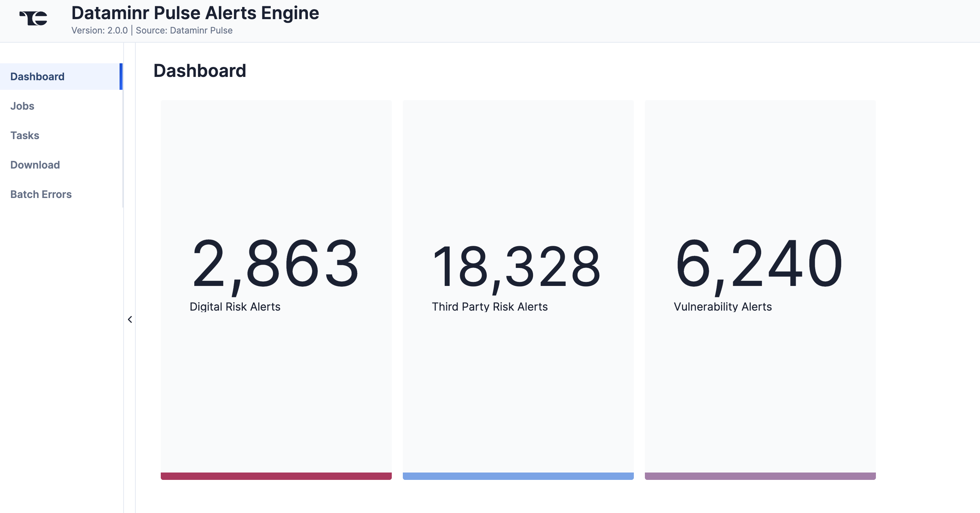This screenshot has height=513, width=980.
Task: Click the Digital Risk Alerts label
Action: click(235, 307)
